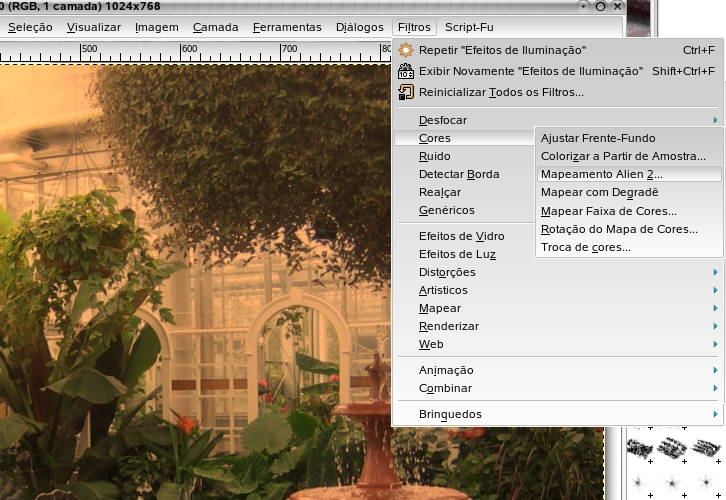Open the Camada menu

[x=215, y=27]
